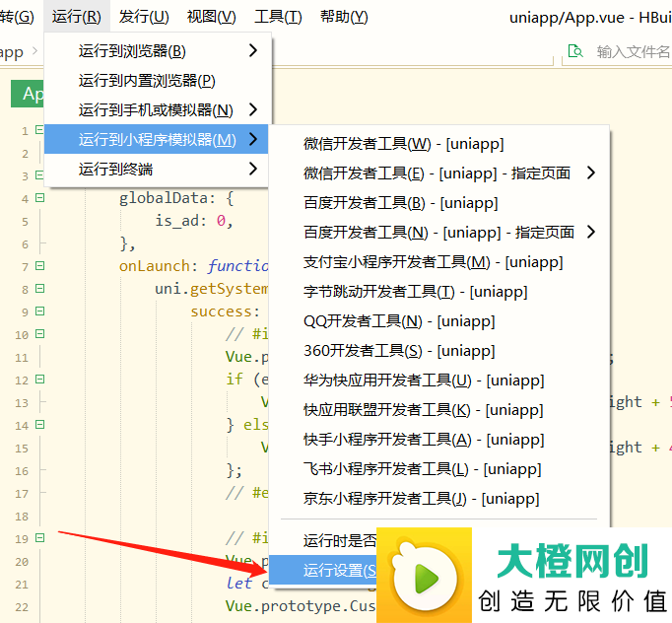The image size is (672, 623).
Task: Open the 运行(R) menu
Action: [77, 17]
